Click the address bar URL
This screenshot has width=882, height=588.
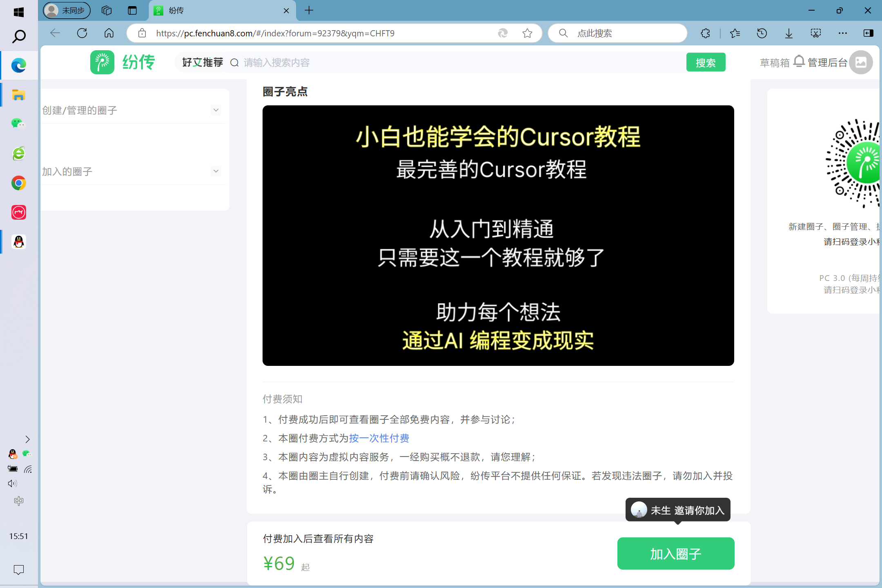pos(275,33)
